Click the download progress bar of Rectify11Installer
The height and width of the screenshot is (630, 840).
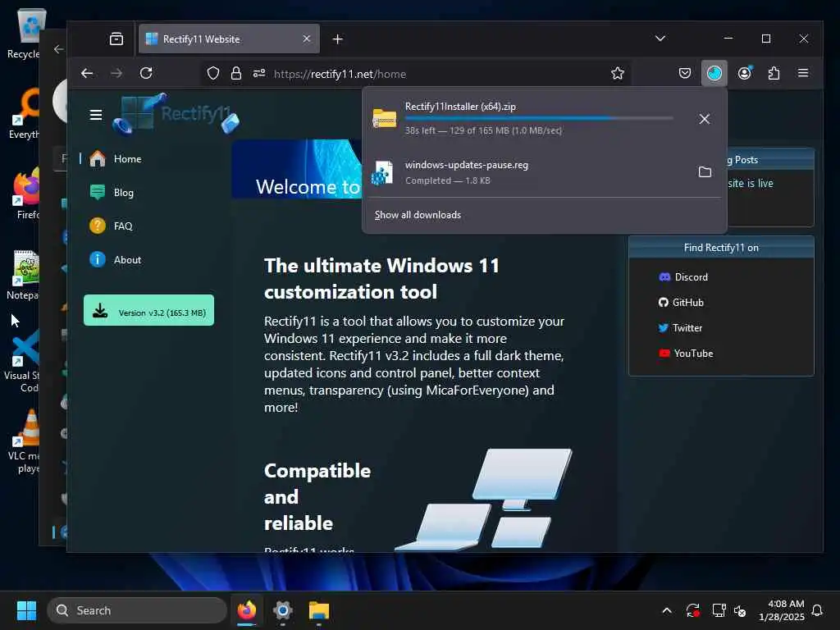coord(539,118)
